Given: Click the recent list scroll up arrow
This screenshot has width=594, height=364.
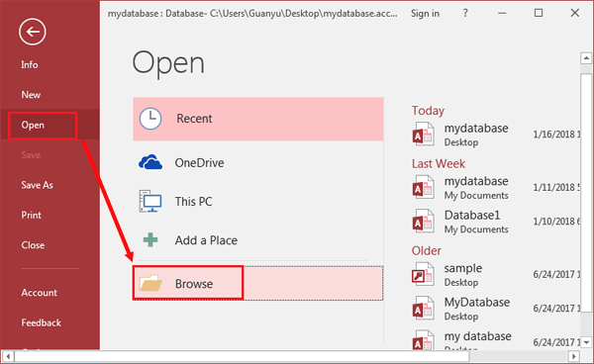Looking at the screenshot, I should 586,58.
